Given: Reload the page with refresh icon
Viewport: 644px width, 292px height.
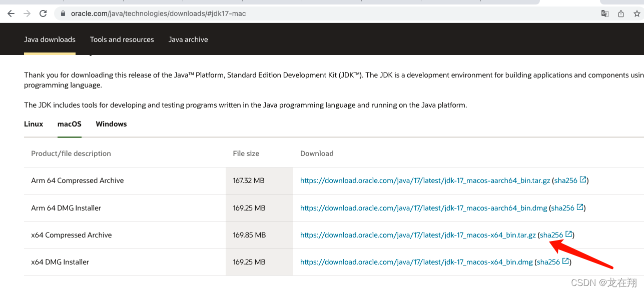Looking at the screenshot, I should 43,13.
